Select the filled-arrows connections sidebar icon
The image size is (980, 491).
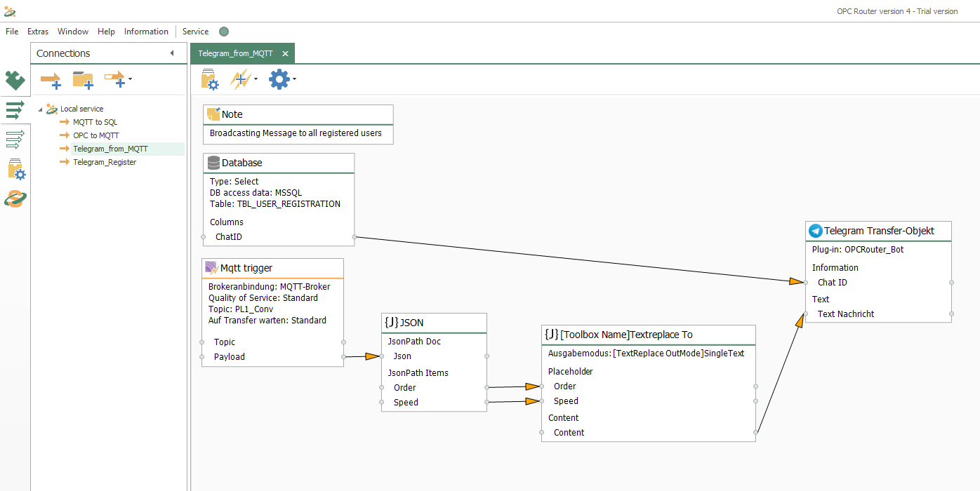coord(15,110)
